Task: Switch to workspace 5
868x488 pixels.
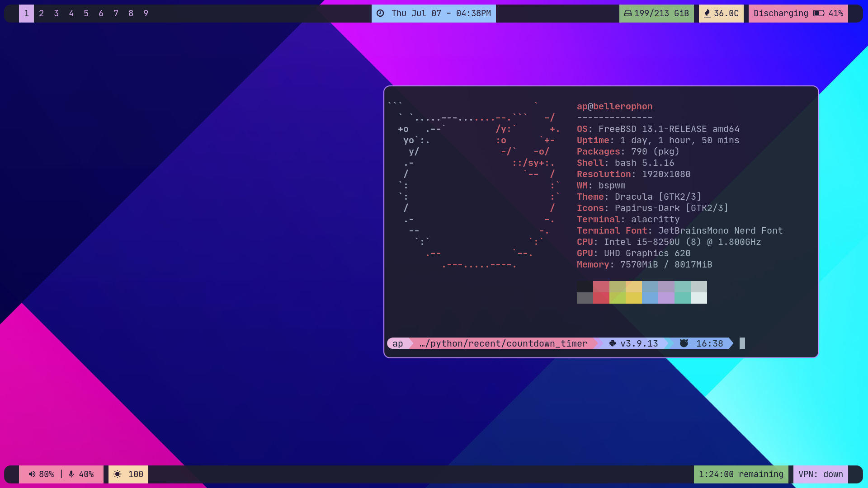Action: pos(86,14)
